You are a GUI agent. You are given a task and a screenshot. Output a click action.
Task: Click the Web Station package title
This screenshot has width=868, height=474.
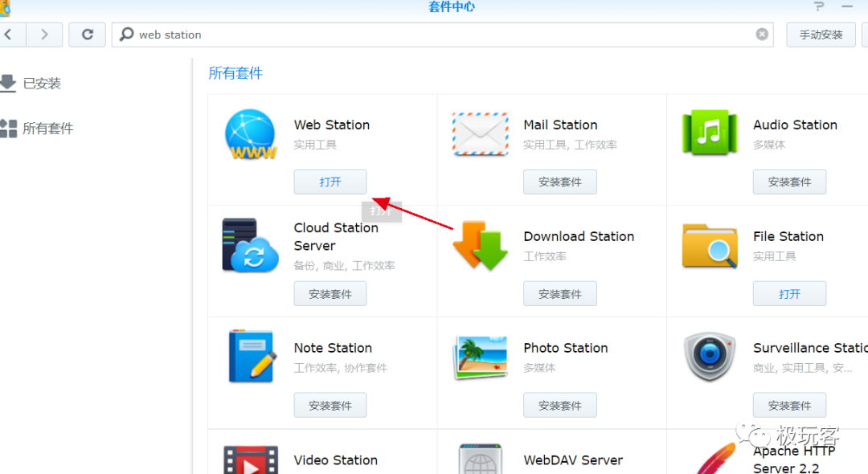tap(332, 125)
